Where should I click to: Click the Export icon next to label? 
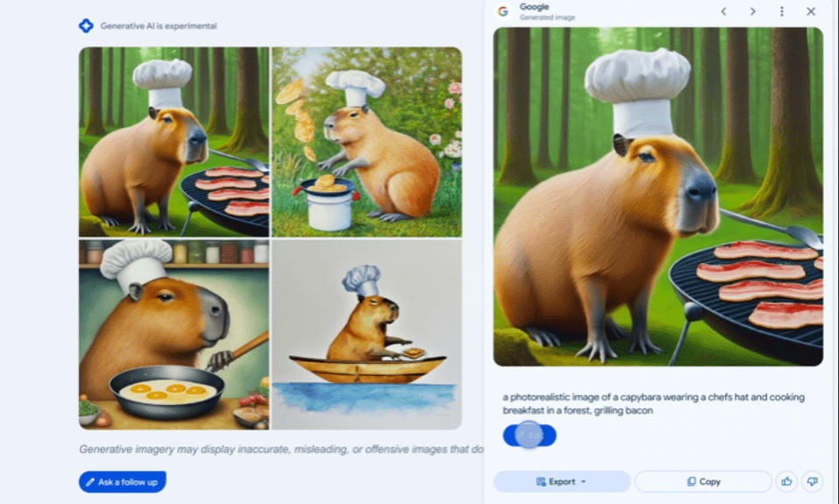(541, 481)
